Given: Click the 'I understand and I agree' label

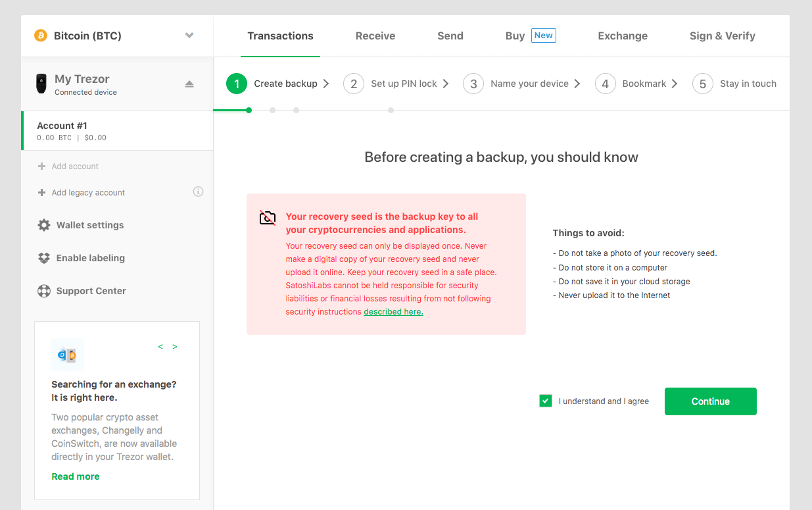Looking at the screenshot, I should point(604,401).
